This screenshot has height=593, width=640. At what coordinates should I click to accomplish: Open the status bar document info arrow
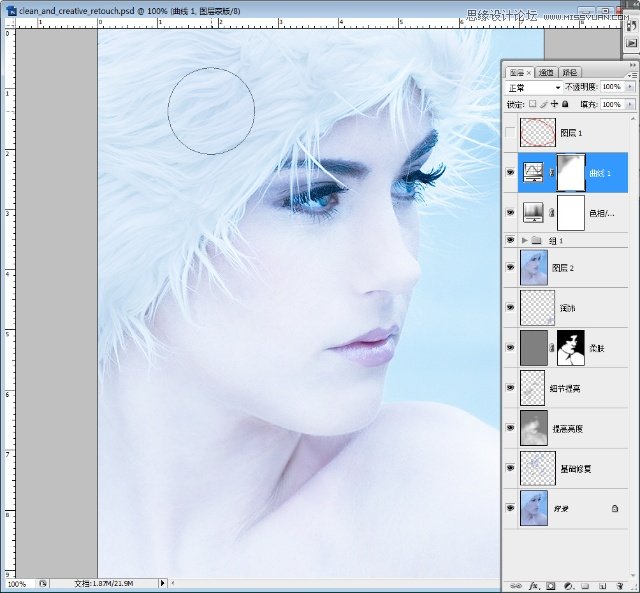pos(162,583)
